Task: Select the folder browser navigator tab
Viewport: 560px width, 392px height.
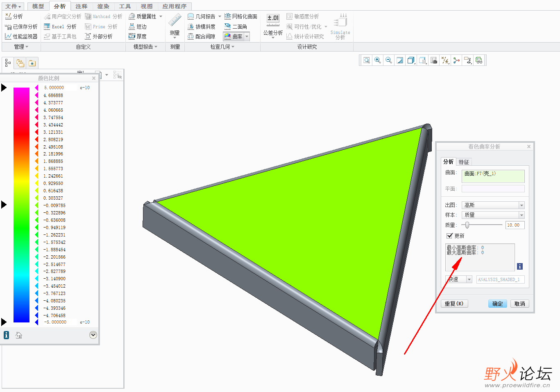Action: click(20, 63)
